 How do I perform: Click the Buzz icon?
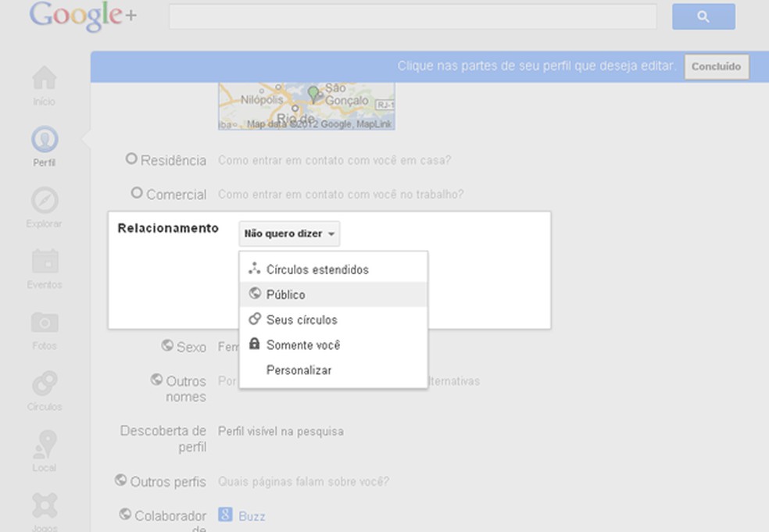pos(225,514)
